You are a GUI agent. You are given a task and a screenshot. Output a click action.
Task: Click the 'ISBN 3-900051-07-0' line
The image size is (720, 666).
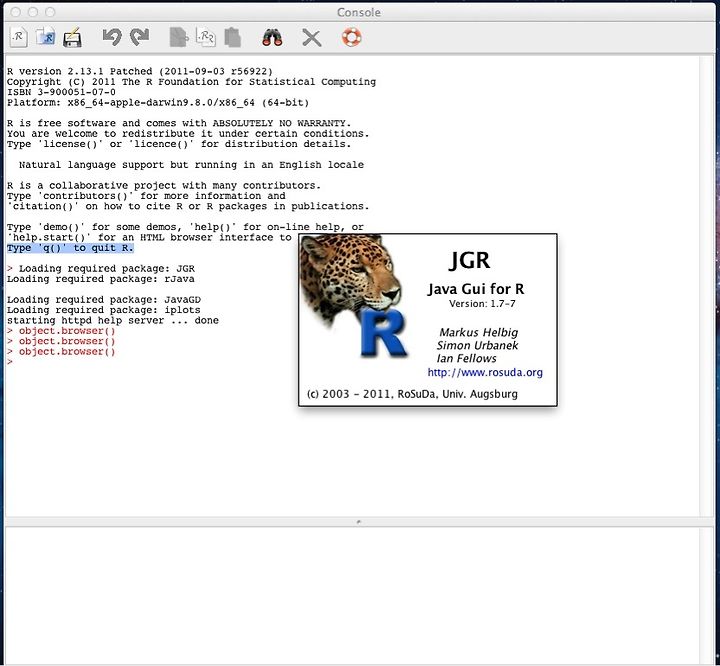(61, 92)
